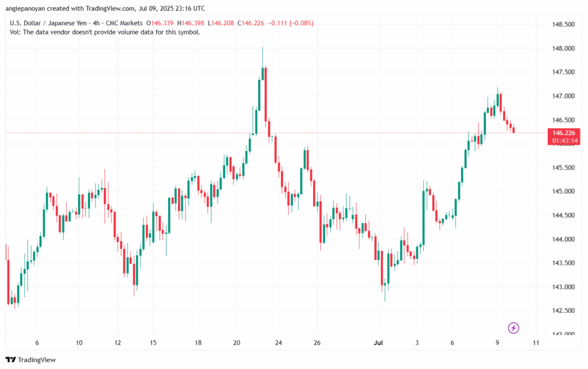The height and width of the screenshot is (369, 588).
Task: Click the 142.500 price axis label
Action: tap(563, 311)
